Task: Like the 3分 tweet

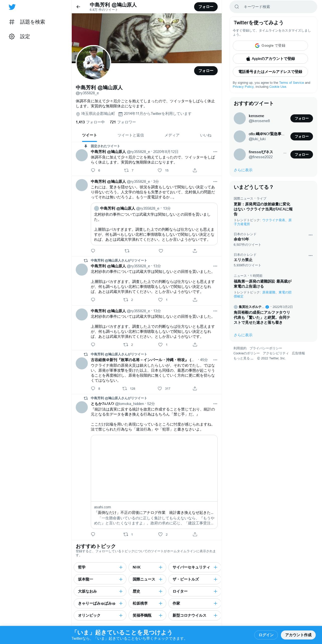Action: [161, 251]
